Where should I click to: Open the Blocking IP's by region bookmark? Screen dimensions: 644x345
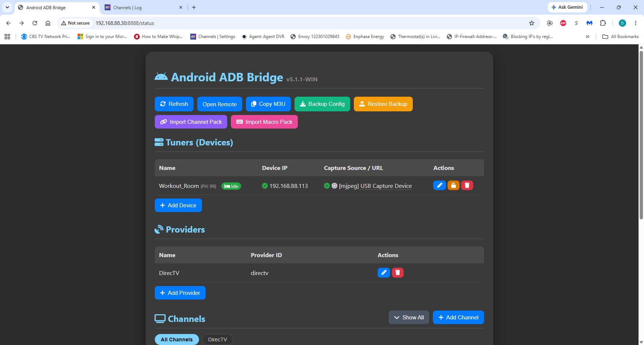(x=528, y=37)
